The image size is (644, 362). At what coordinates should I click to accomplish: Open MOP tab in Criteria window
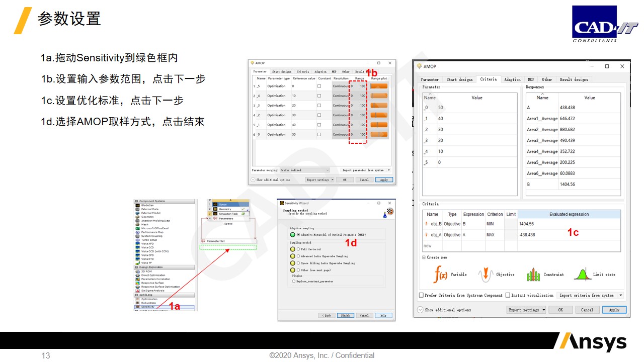tap(531, 79)
